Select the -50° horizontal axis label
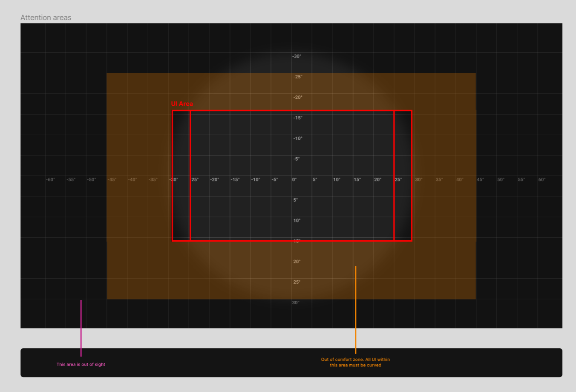 coord(91,179)
